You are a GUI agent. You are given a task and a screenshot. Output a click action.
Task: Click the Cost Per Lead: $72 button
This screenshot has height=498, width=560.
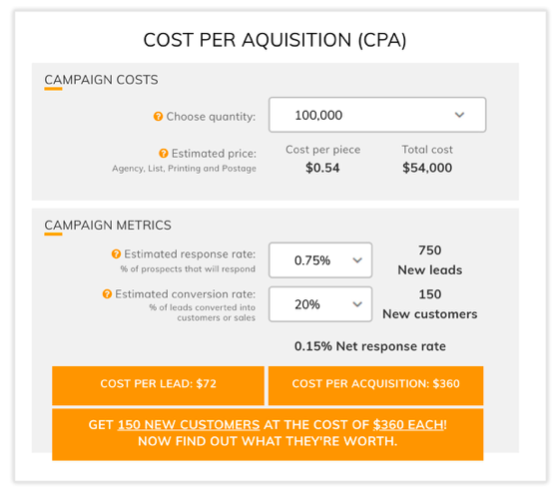click(158, 385)
